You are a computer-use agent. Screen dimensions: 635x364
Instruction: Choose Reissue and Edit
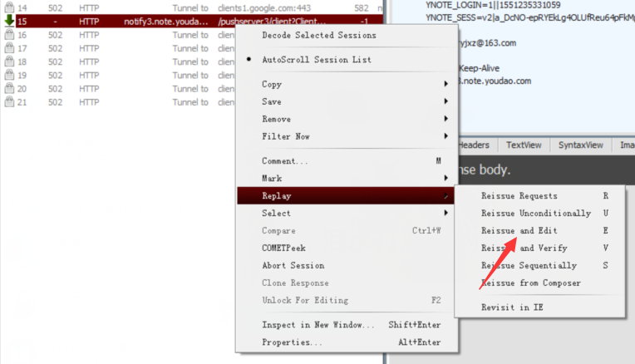539,230
